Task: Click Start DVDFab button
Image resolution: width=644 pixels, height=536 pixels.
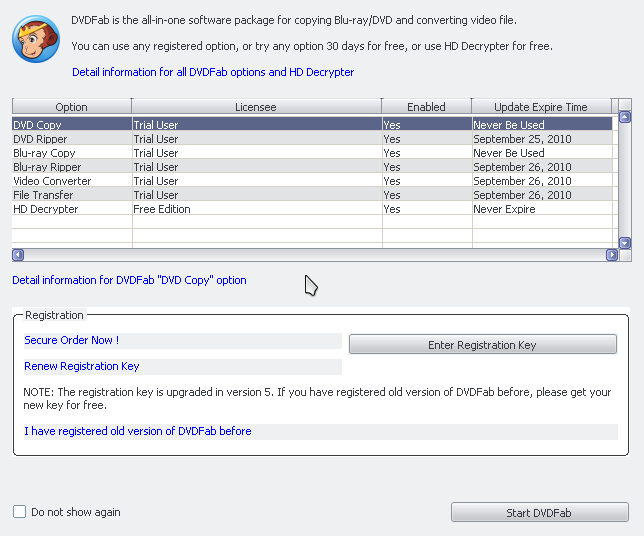Action: click(540, 512)
